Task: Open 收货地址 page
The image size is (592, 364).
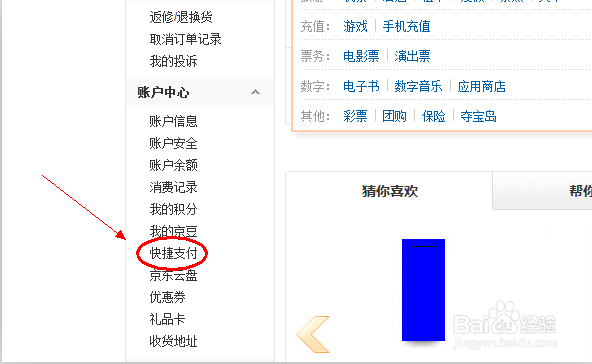Action: tap(174, 341)
